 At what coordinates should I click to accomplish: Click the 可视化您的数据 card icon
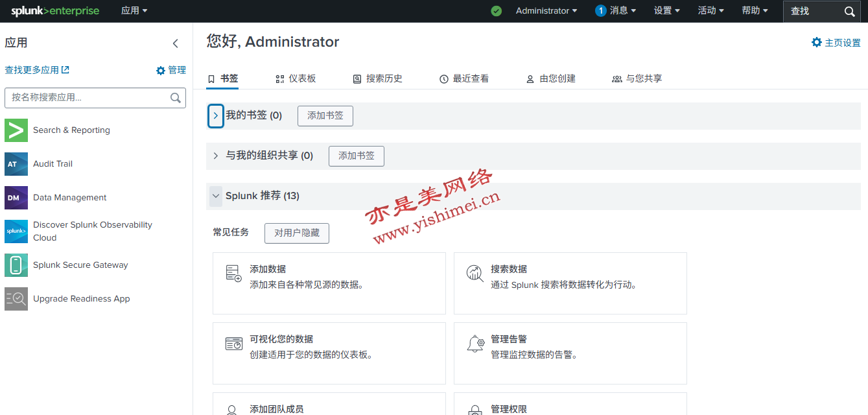click(x=233, y=344)
